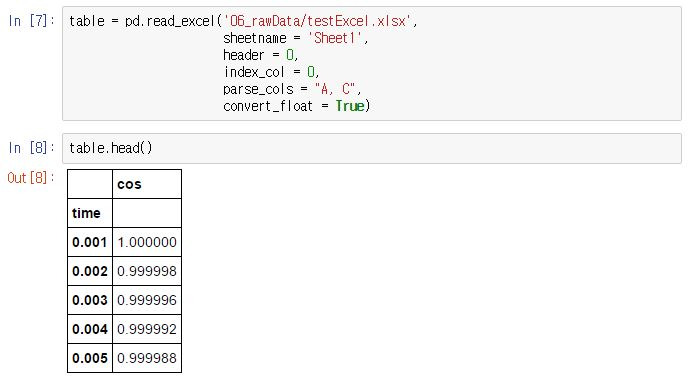Click index value 0.003

pos(90,300)
